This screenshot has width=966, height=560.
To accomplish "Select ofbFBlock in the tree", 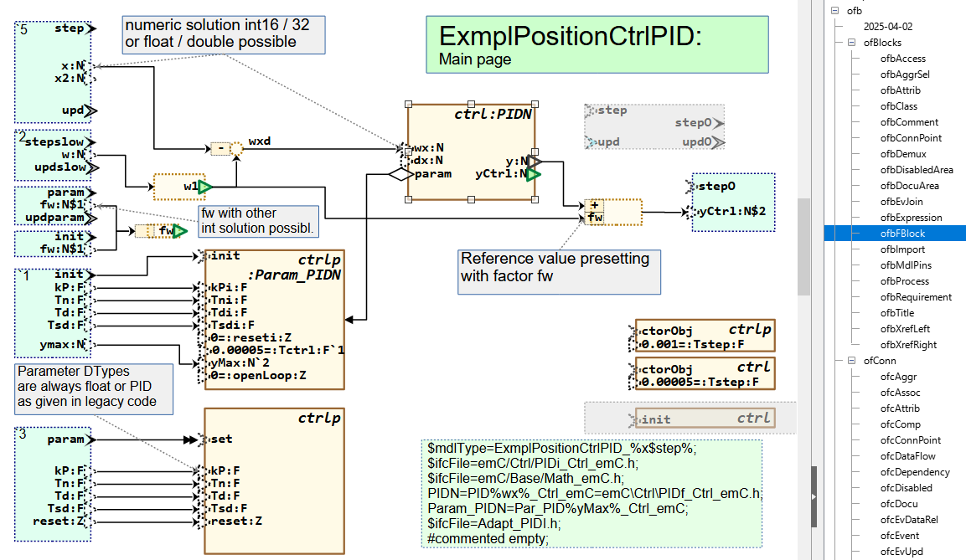I will tap(902, 234).
